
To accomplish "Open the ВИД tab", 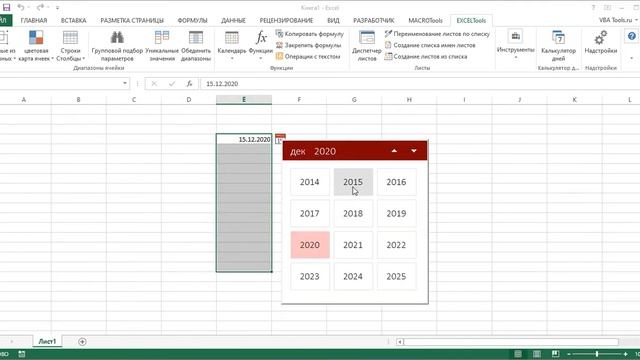I will click(x=333, y=20).
